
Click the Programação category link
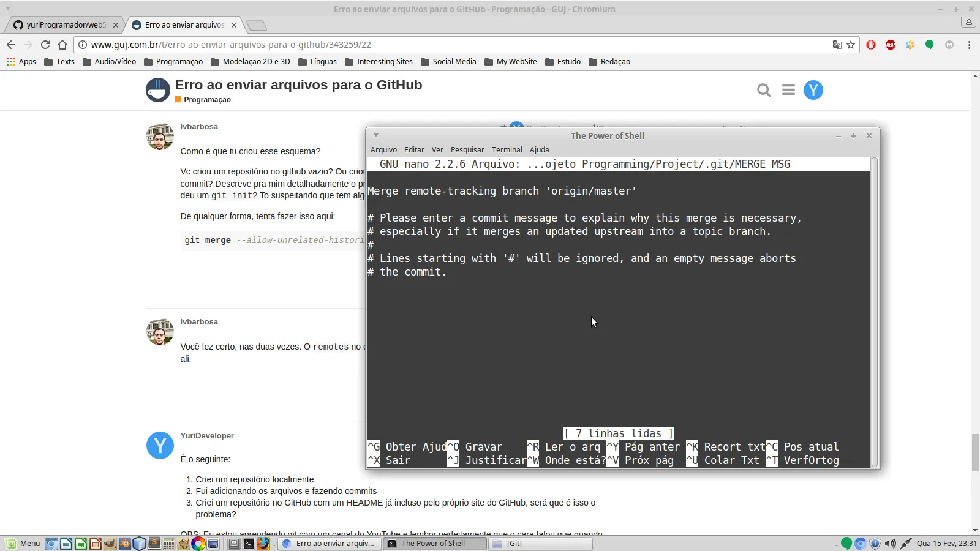click(207, 100)
